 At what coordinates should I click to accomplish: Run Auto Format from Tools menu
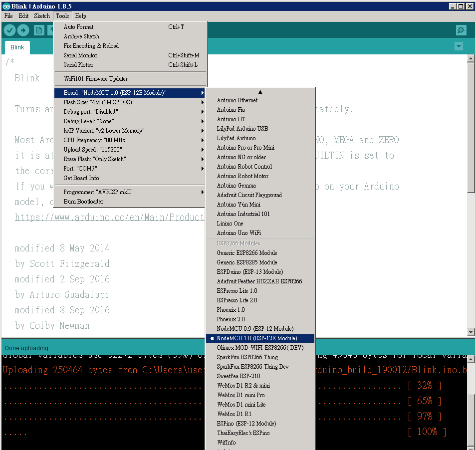[130, 27]
